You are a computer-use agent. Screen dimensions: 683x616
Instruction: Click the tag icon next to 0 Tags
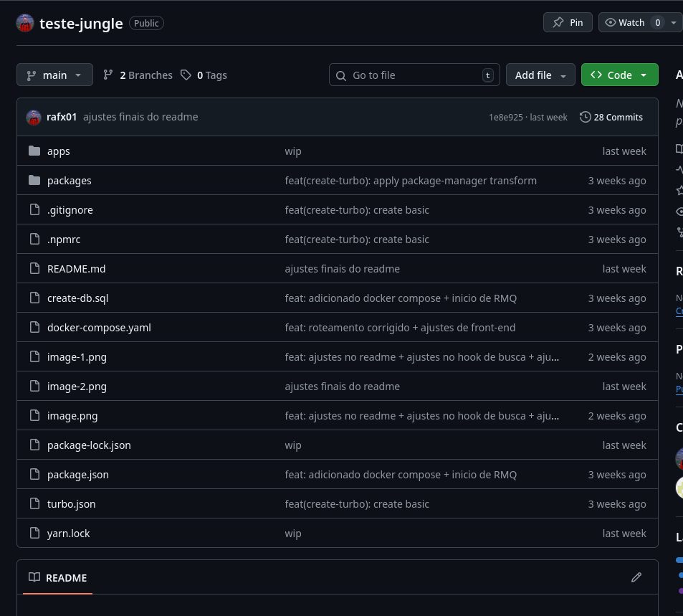click(x=186, y=75)
